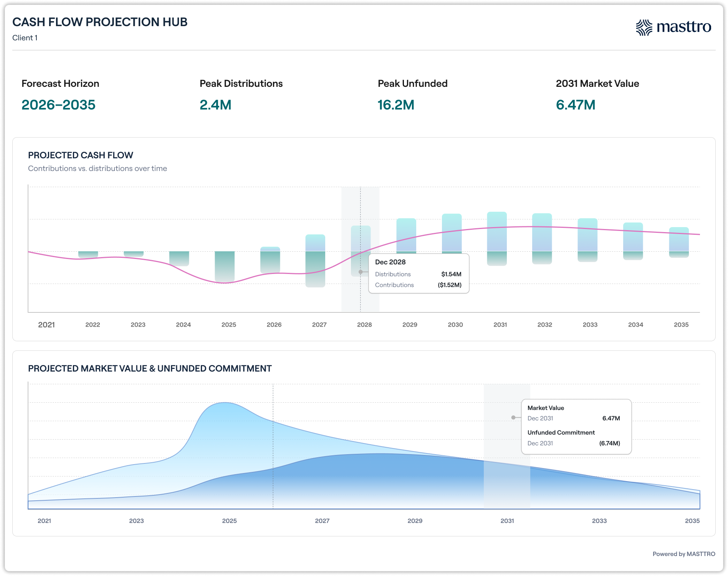
Task: Click the Projected Market Value & Unfunded Commitment title
Action: (x=150, y=369)
